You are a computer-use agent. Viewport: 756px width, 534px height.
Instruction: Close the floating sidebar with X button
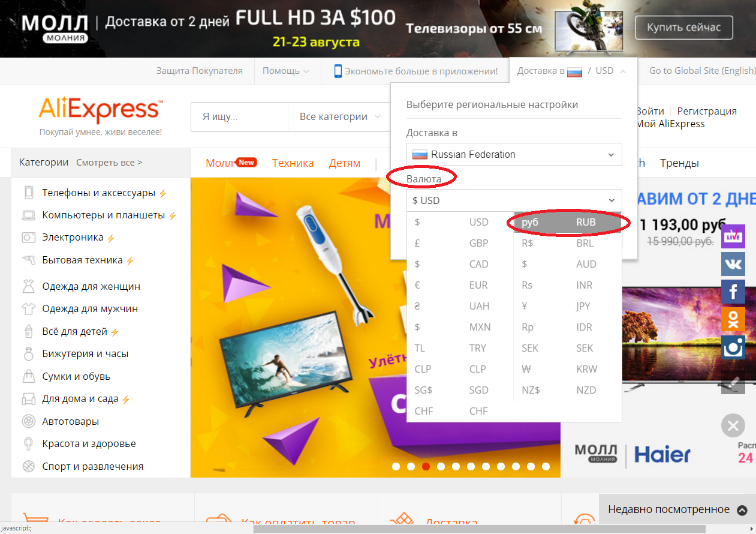pos(733,426)
